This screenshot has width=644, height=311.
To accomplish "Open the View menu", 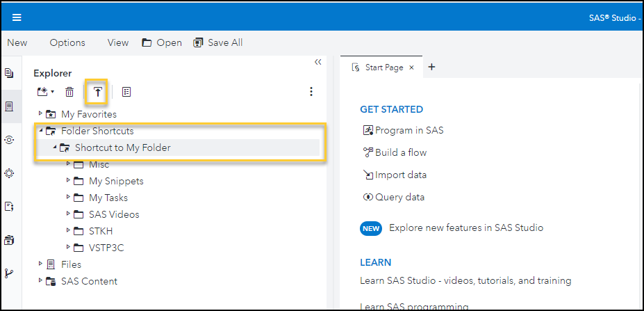I will pyautogui.click(x=118, y=42).
